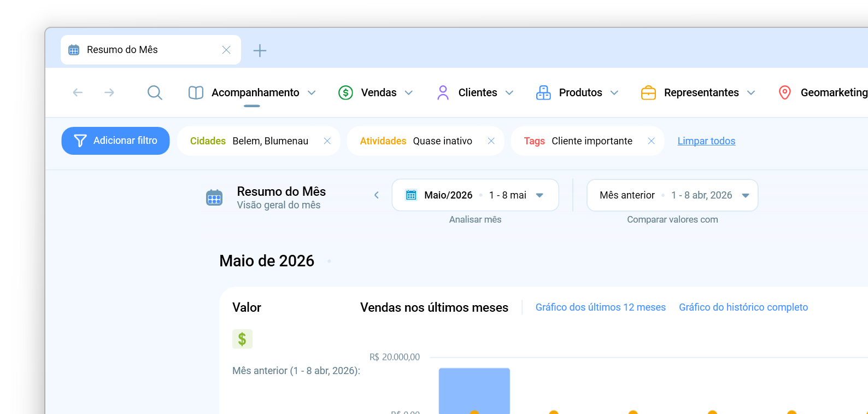Expand the Representantes chevron
The image size is (868, 414).
coord(751,93)
